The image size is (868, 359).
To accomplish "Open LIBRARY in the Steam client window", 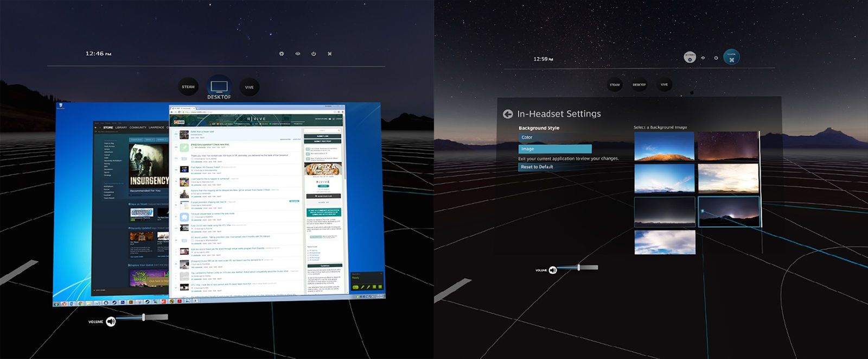I will pyautogui.click(x=121, y=128).
